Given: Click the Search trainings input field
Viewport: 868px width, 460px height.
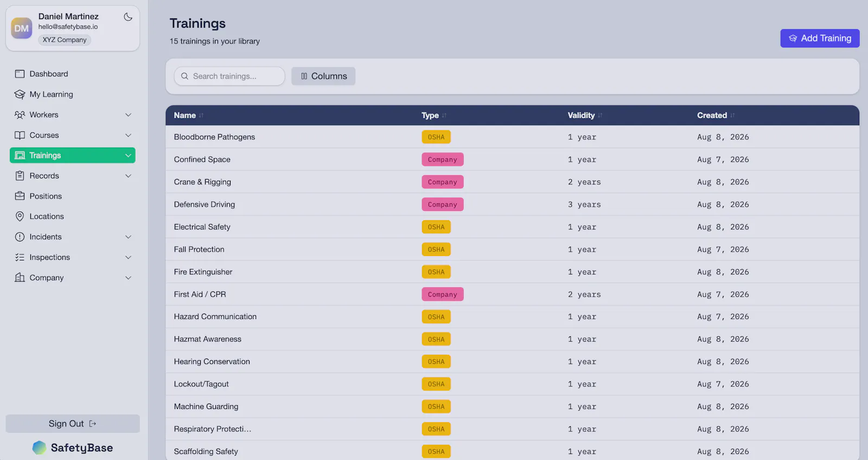Looking at the screenshot, I should (229, 76).
